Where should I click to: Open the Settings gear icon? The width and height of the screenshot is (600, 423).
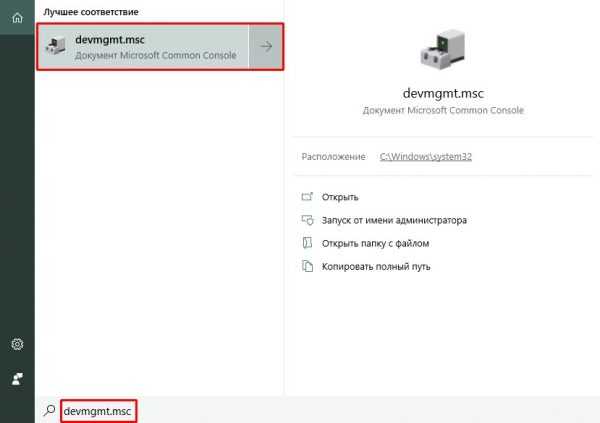[17, 344]
